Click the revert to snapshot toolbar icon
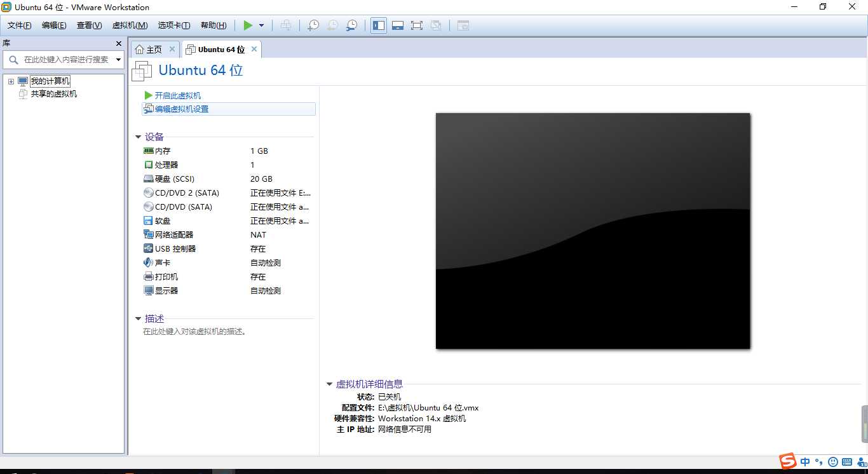The width and height of the screenshot is (868, 474). click(x=332, y=25)
